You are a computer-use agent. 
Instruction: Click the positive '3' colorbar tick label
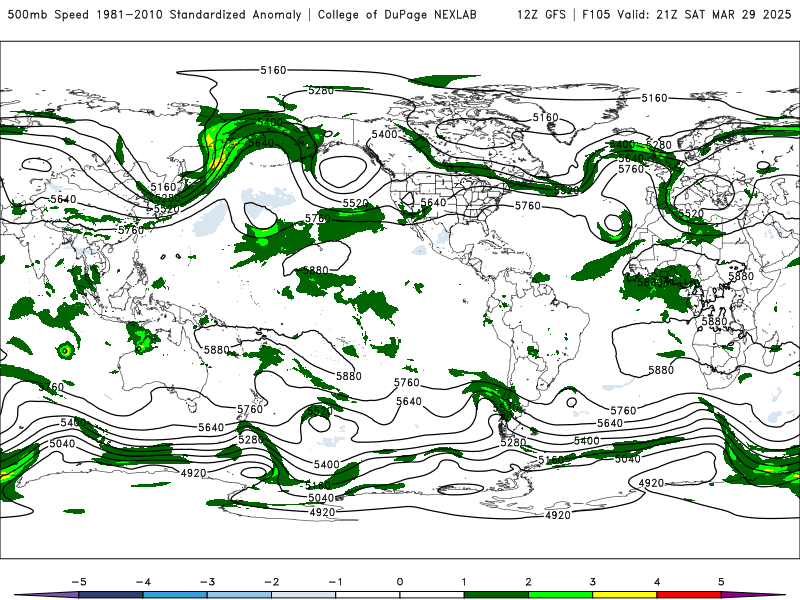(x=592, y=582)
